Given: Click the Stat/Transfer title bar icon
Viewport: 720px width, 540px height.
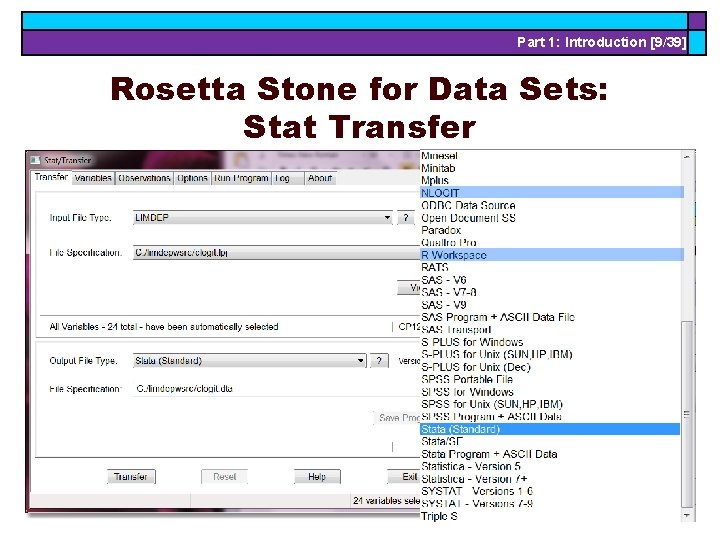Looking at the screenshot, I should 35,160.
